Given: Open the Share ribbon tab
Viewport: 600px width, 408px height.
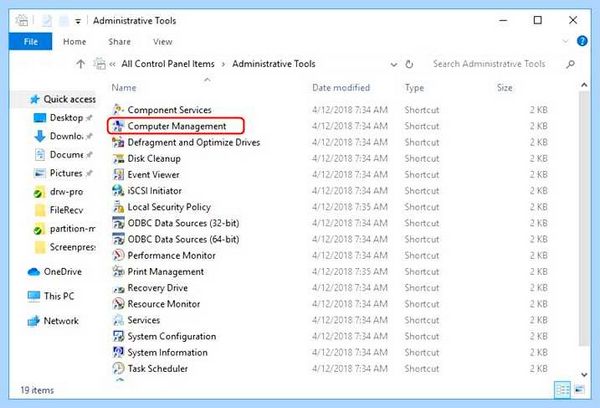Looking at the screenshot, I should 119,42.
